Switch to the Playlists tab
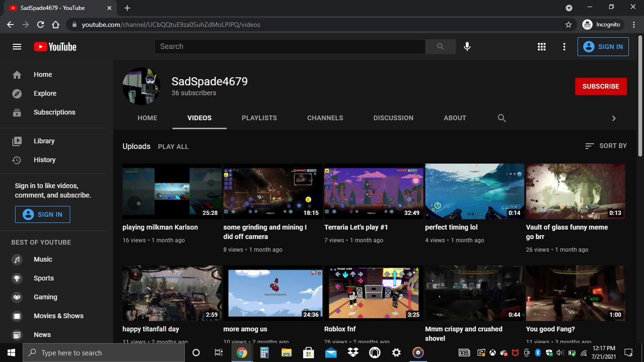Image resolution: width=644 pixels, height=362 pixels. 259,118
